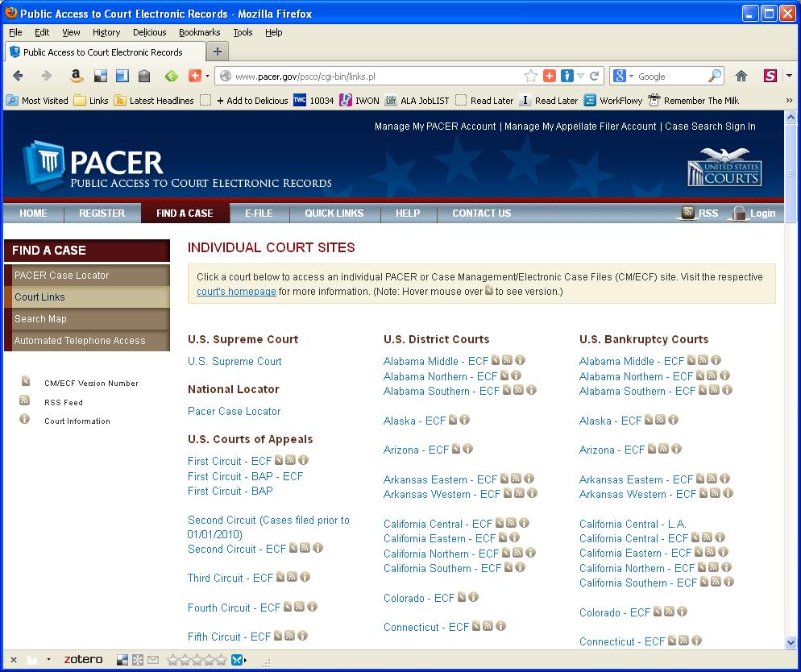801x672 pixels.
Task: Click the status bar close X
Action: coord(14,660)
